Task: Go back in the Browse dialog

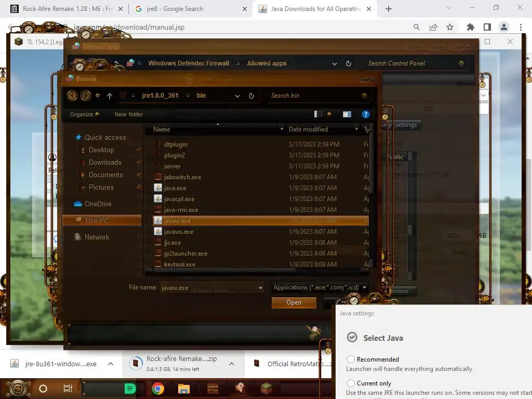Action: 72,96
